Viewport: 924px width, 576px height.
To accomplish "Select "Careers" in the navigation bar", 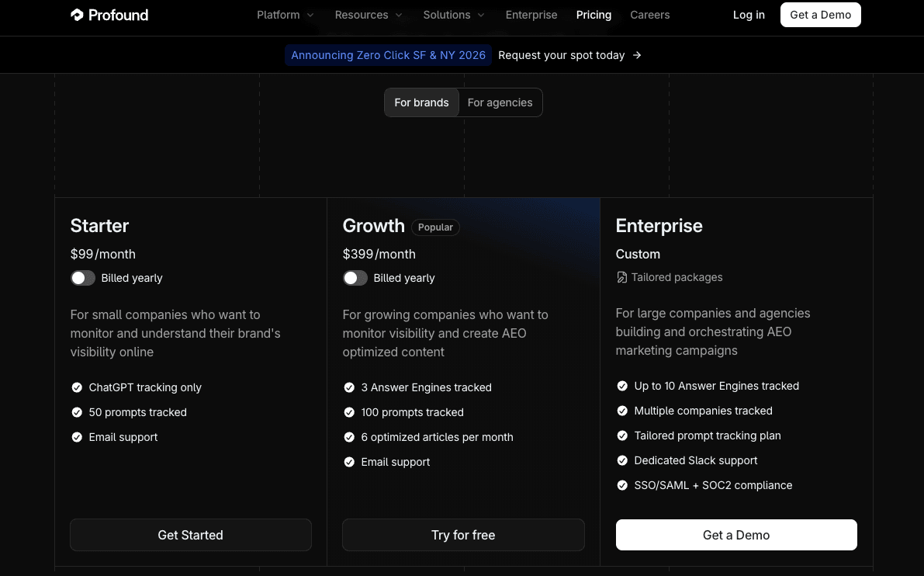I will (649, 15).
